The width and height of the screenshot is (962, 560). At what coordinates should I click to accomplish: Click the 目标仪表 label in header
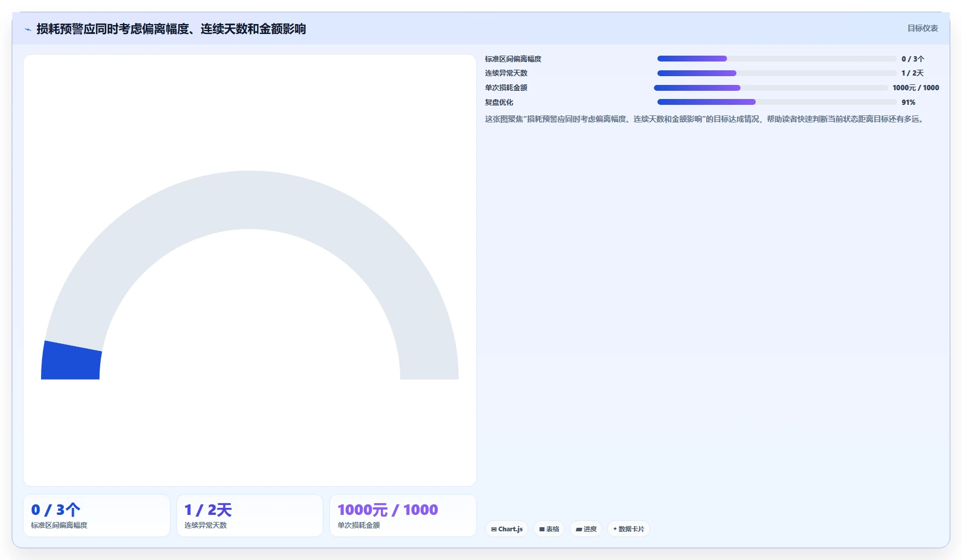click(923, 28)
